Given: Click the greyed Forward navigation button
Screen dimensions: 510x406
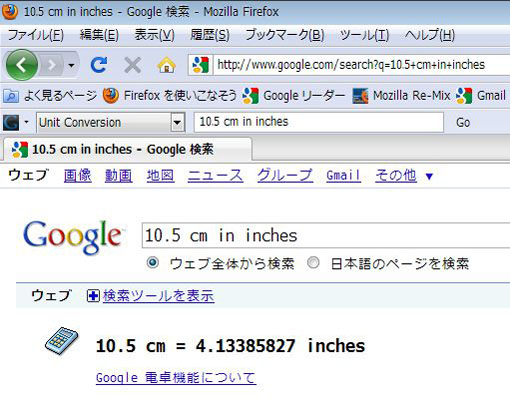Looking at the screenshot, I should coord(52,65).
